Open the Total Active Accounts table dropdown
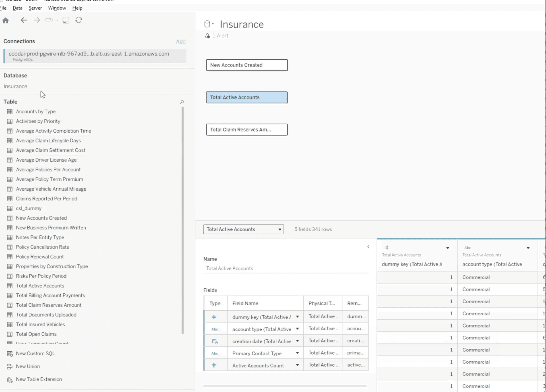546x392 pixels. pos(279,229)
